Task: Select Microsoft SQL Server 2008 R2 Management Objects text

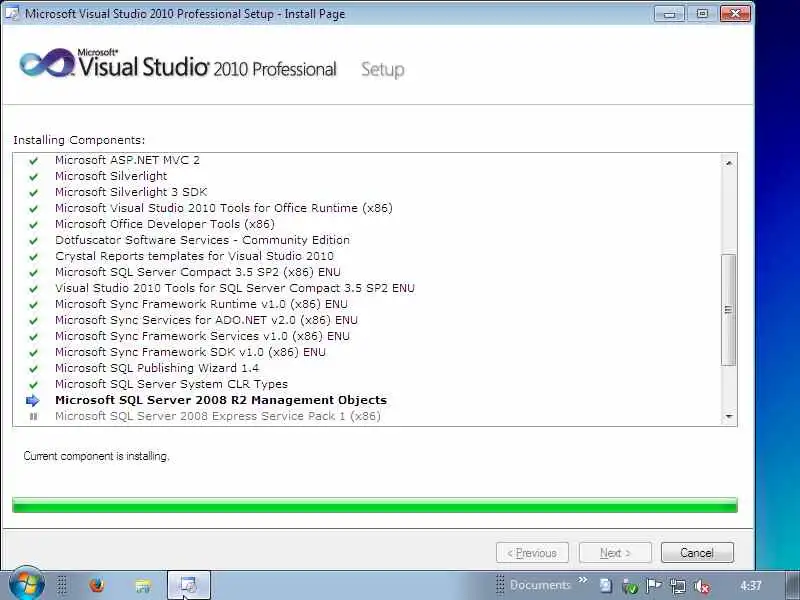Action: pos(220,400)
